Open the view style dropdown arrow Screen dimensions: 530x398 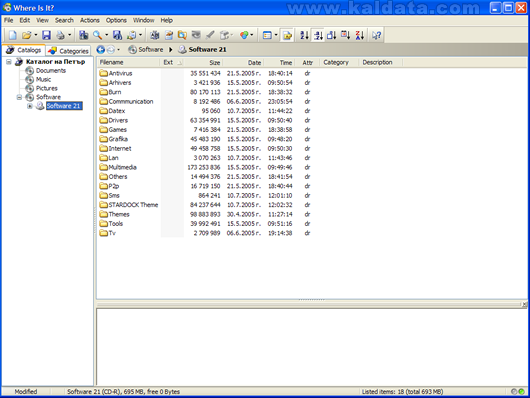[x=276, y=35]
